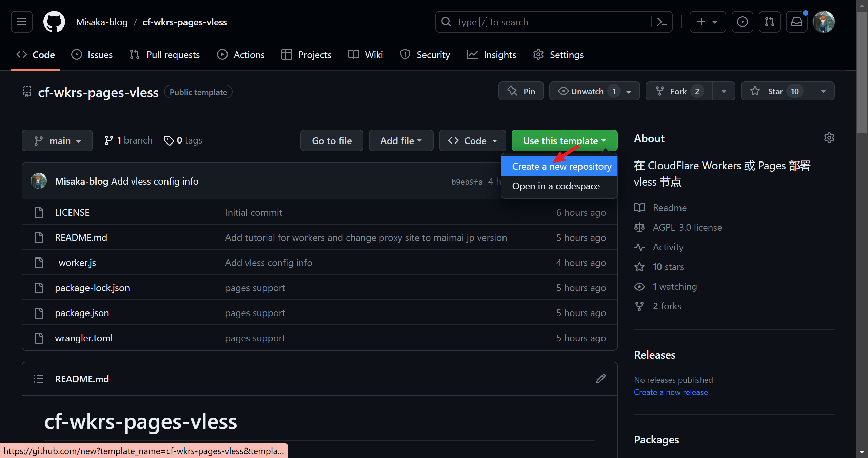Open About settings gear icon

[829, 138]
